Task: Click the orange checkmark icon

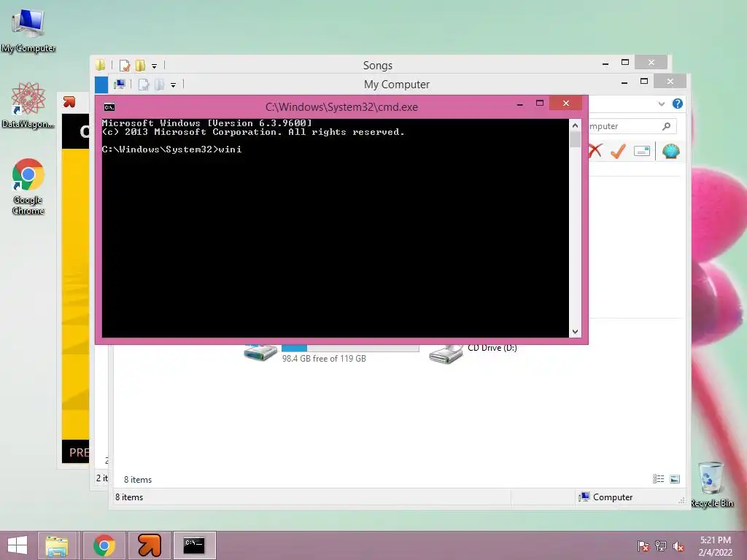Action: (619, 151)
